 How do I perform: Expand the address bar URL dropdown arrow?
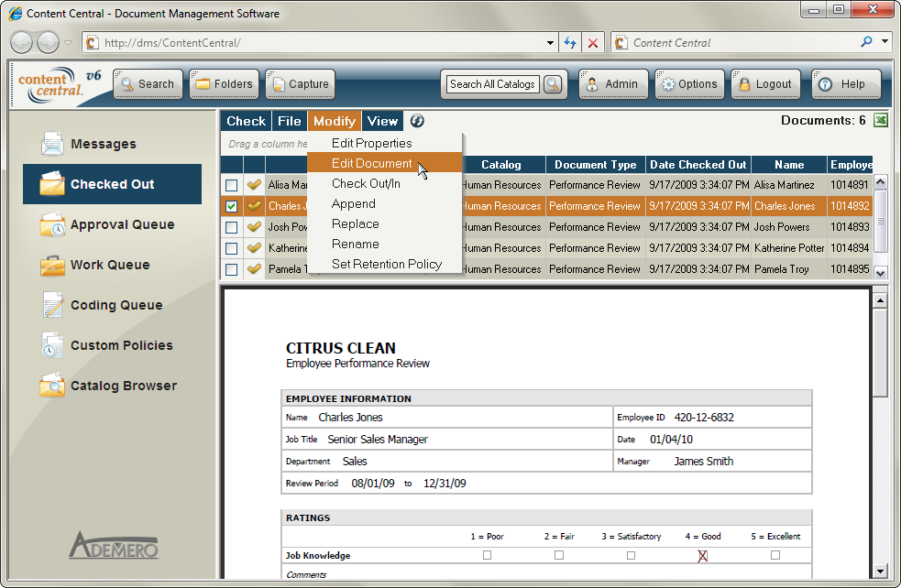click(x=550, y=43)
